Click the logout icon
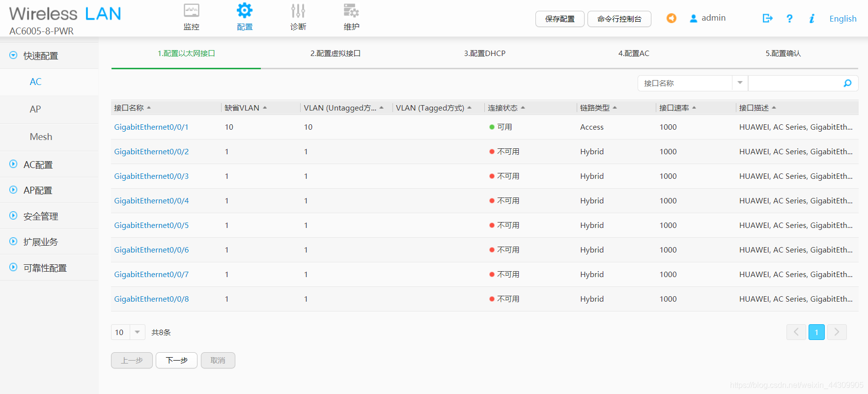The height and width of the screenshot is (394, 868). (x=767, y=18)
